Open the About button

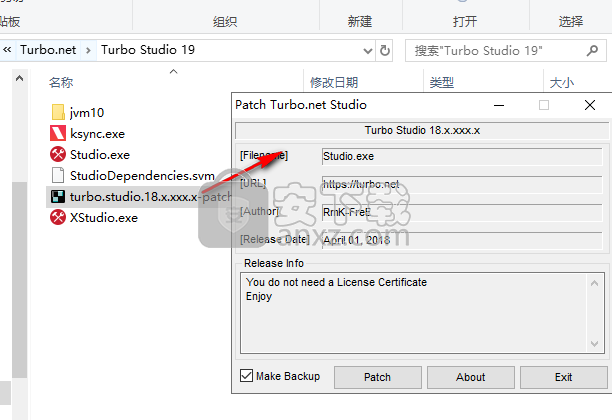471,377
